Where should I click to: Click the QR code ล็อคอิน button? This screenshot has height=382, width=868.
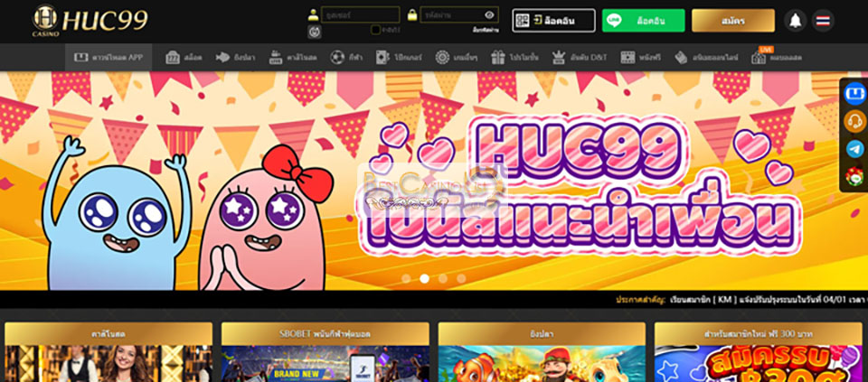(x=553, y=21)
